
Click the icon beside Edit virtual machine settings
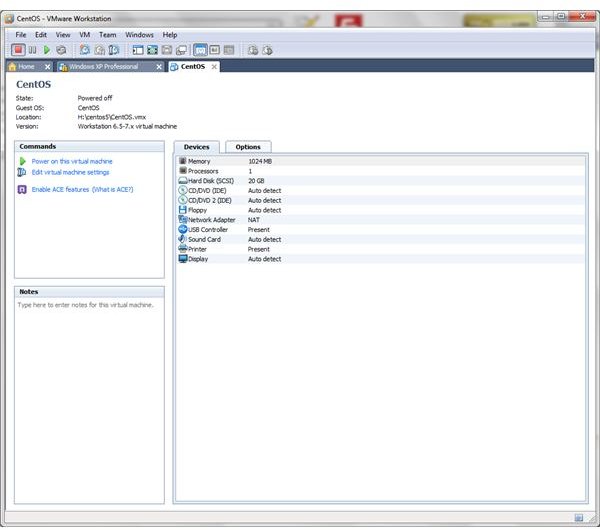pos(22,172)
